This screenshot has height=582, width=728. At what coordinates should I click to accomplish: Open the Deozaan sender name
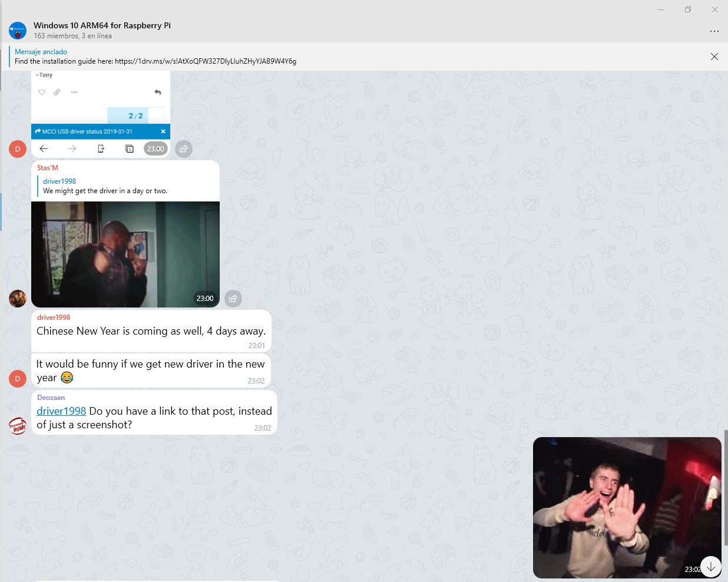tap(51, 398)
